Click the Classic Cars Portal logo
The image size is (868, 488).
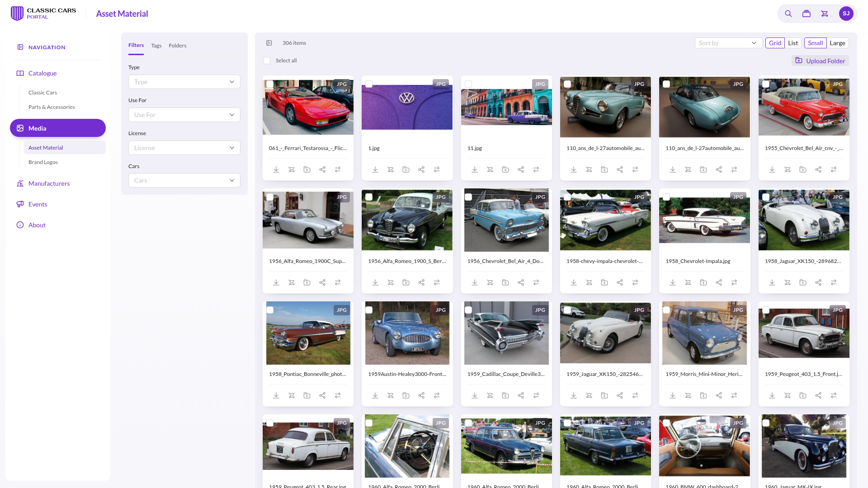[x=43, y=14]
